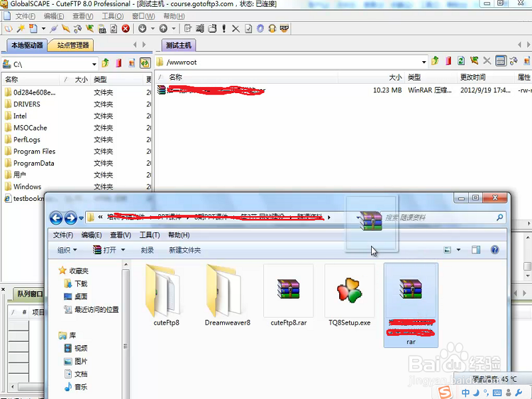Click the remote pane Refresh icon
Image resolution: width=532 pixels, height=399 pixels.
(x=461, y=61)
